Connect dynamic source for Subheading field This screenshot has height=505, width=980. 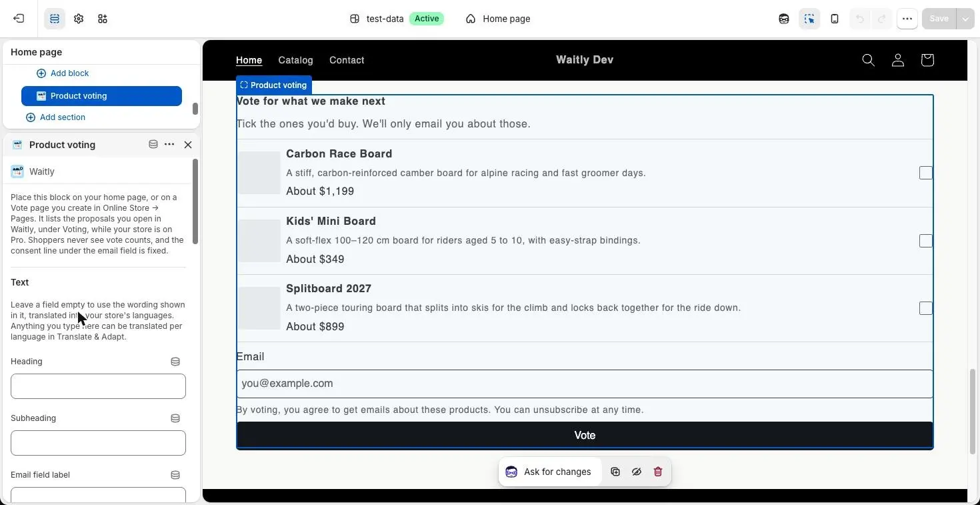[175, 418]
